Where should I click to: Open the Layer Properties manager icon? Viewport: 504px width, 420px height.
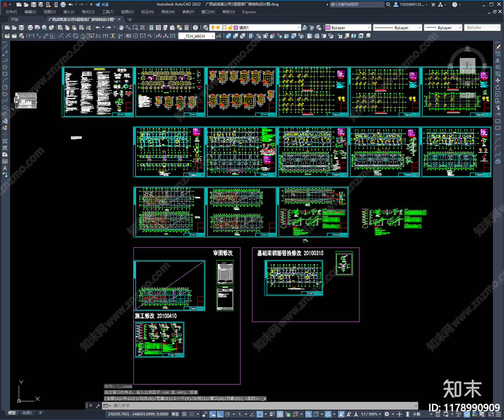(x=205, y=28)
